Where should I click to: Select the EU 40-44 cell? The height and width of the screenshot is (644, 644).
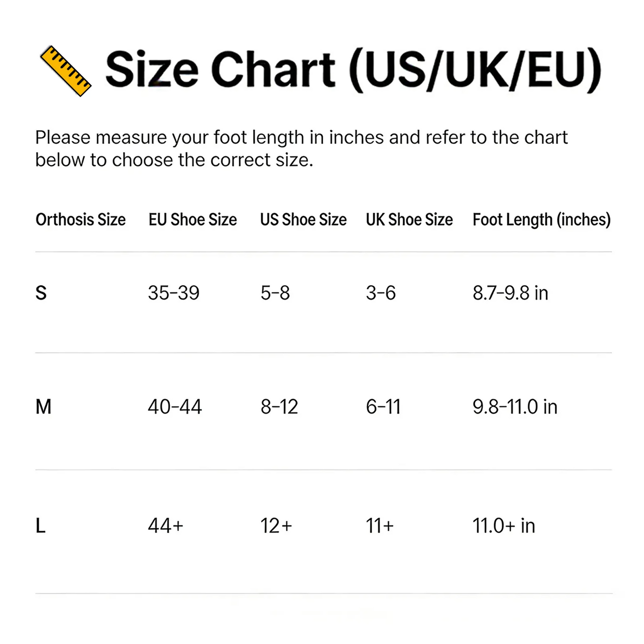click(x=175, y=407)
